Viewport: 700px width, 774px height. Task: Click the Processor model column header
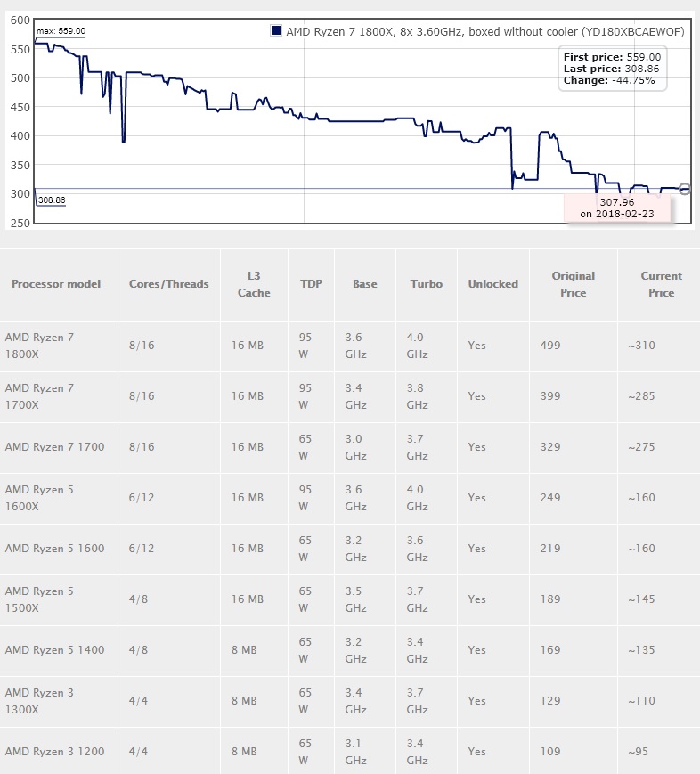point(56,284)
